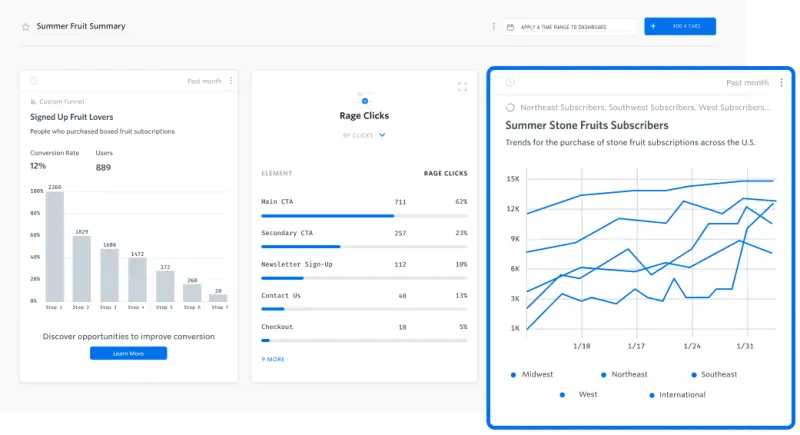Open the By Clicks dropdown
This screenshot has width=800, height=435.
pyautogui.click(x=364, y=135)
